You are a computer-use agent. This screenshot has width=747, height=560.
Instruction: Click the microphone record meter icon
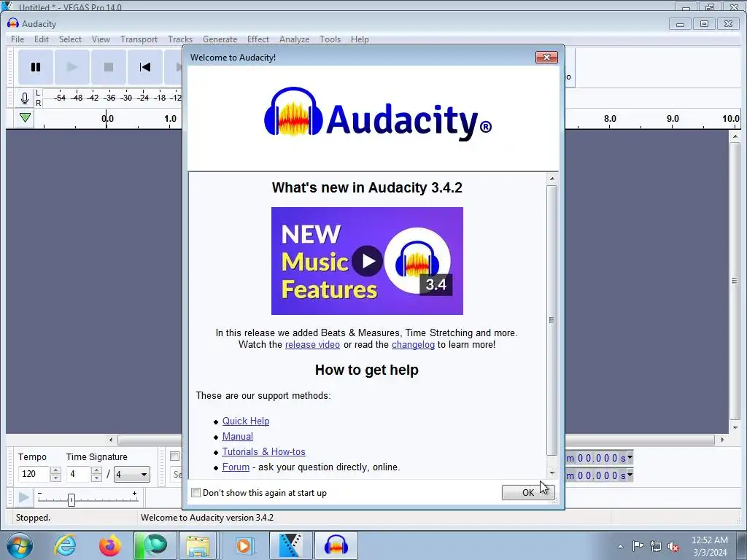25,98
